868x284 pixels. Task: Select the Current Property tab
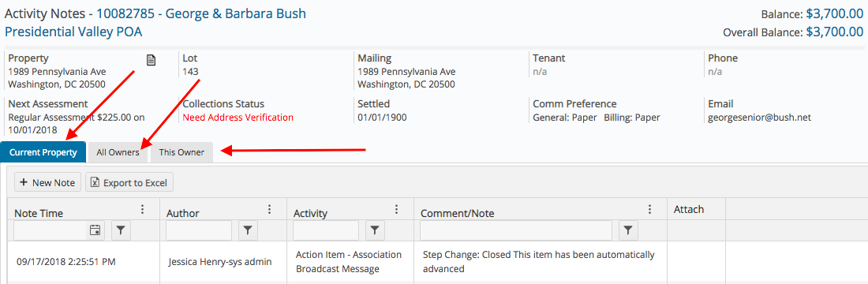[x=43, y=152]
